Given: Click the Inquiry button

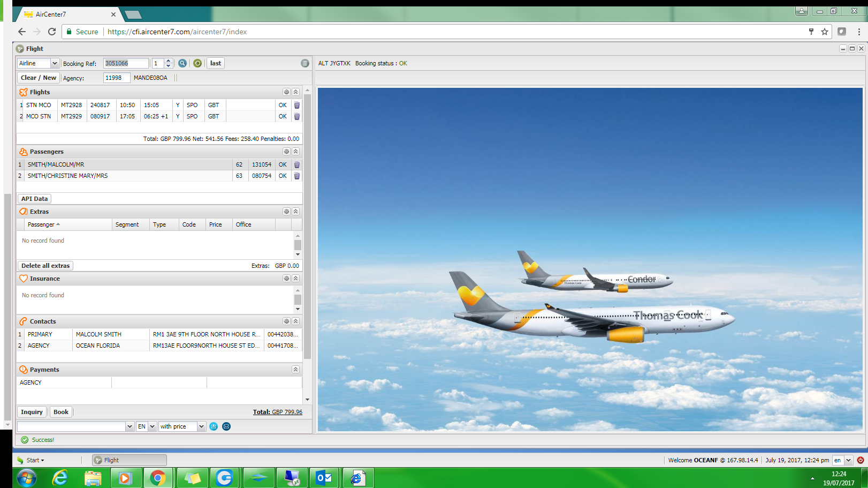Looking at the screenshot, I should click(32, 412).
